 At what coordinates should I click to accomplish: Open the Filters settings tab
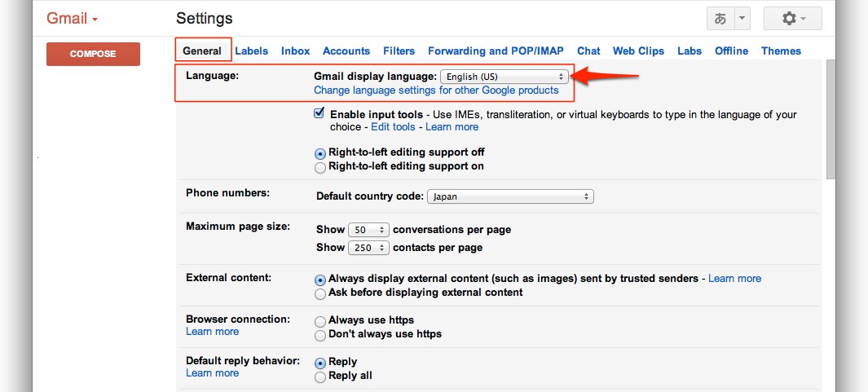pyautogui.click(x=399, y=51)
